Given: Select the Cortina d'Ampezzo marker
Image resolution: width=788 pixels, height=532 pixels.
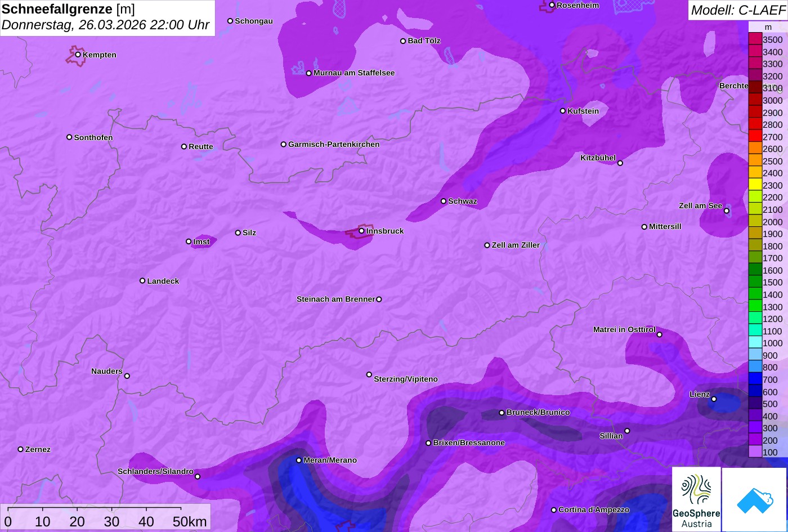Looking at the screenshot, I should 554,510.
